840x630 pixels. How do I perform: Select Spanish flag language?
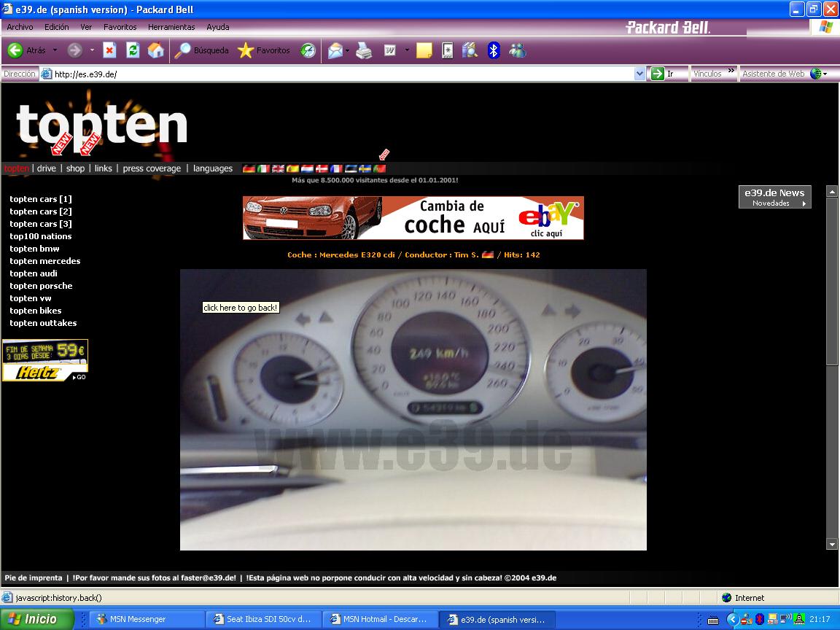point(292,168)
